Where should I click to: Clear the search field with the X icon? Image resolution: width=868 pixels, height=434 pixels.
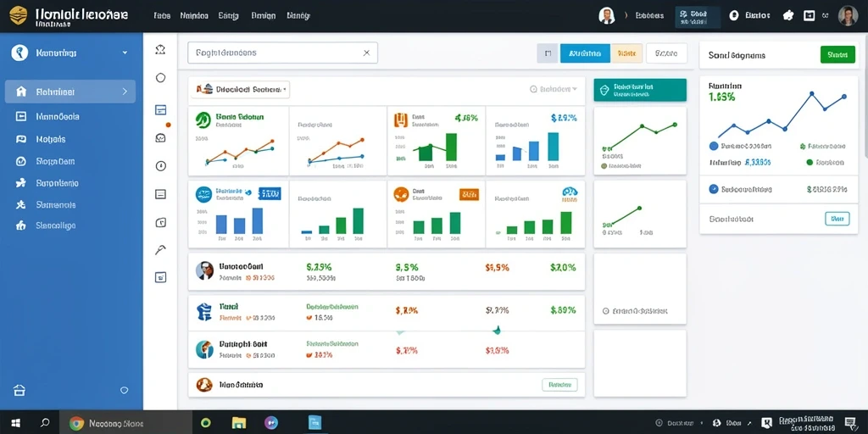pos(366,53)
